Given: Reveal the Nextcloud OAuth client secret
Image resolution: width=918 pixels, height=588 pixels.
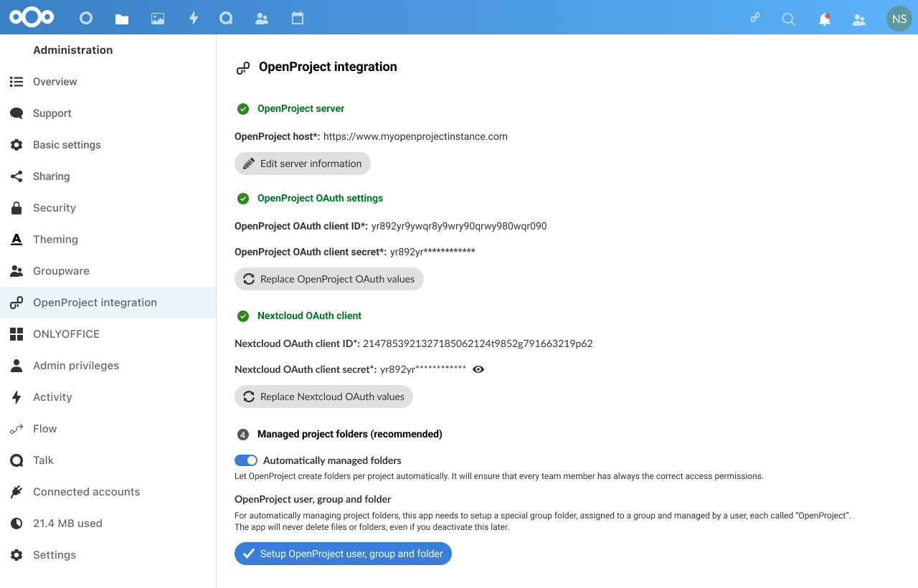Looking at the screenshot, I should click(478, 369).
